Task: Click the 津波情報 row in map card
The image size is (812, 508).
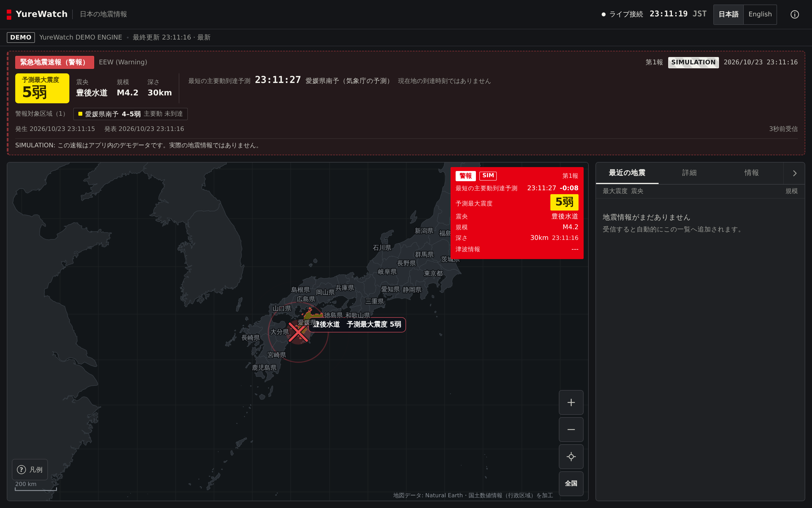Action: [517, 249]
